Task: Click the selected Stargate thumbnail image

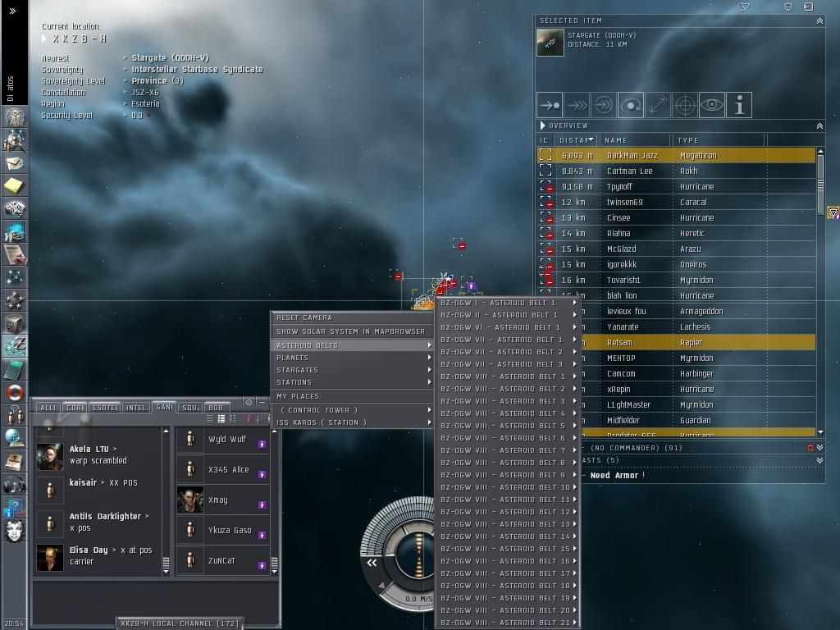Action: coord(550,43)
